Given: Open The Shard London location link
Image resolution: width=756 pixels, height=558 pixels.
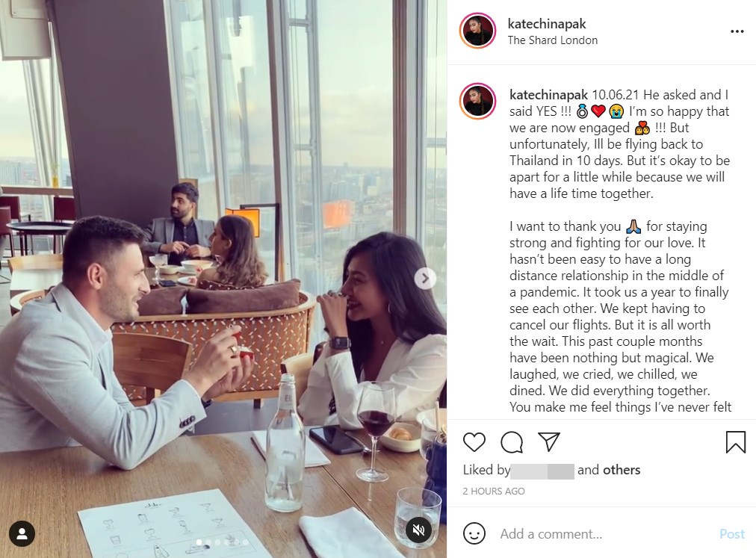Looking at the screenshot, I should coord(553,40).
